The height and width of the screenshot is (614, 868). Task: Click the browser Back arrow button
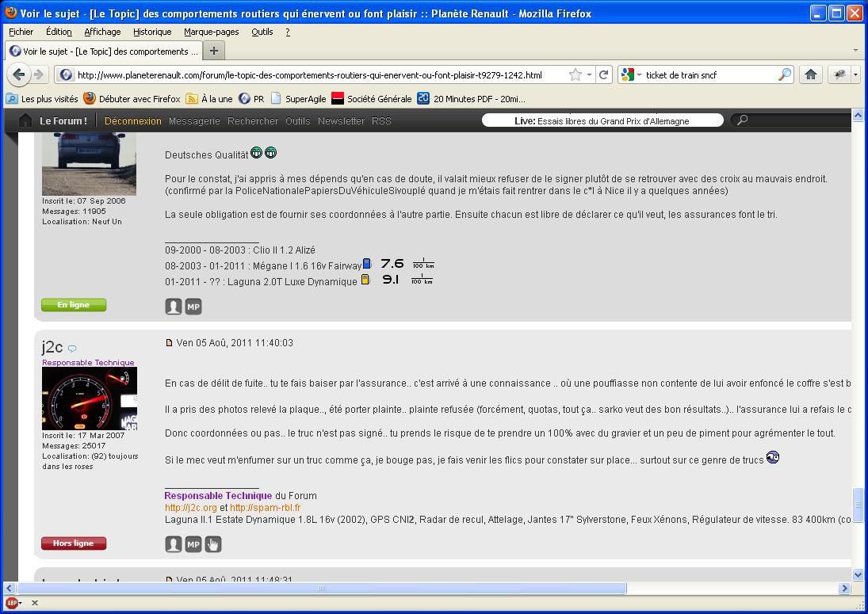pos(19,74)
